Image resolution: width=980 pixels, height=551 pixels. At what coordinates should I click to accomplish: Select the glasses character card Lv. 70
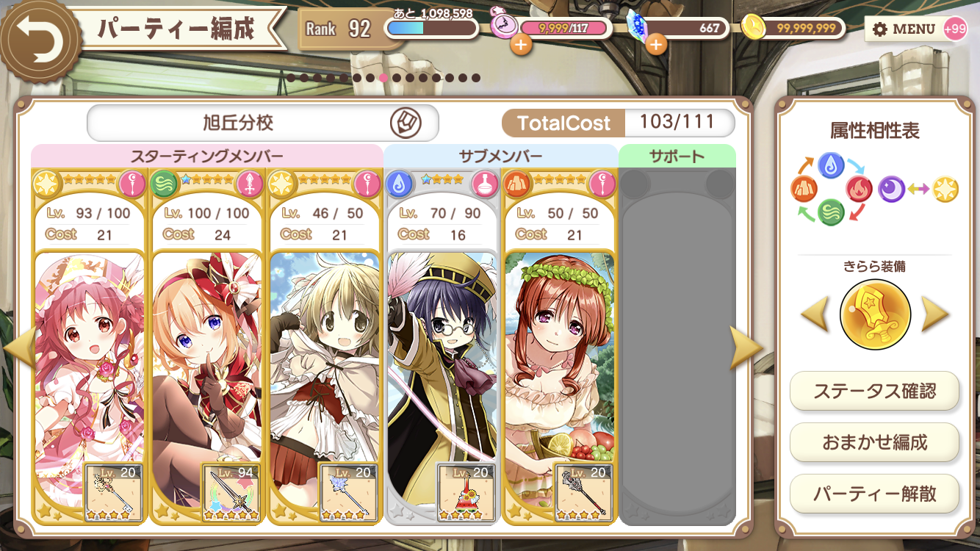coord(442,347)
